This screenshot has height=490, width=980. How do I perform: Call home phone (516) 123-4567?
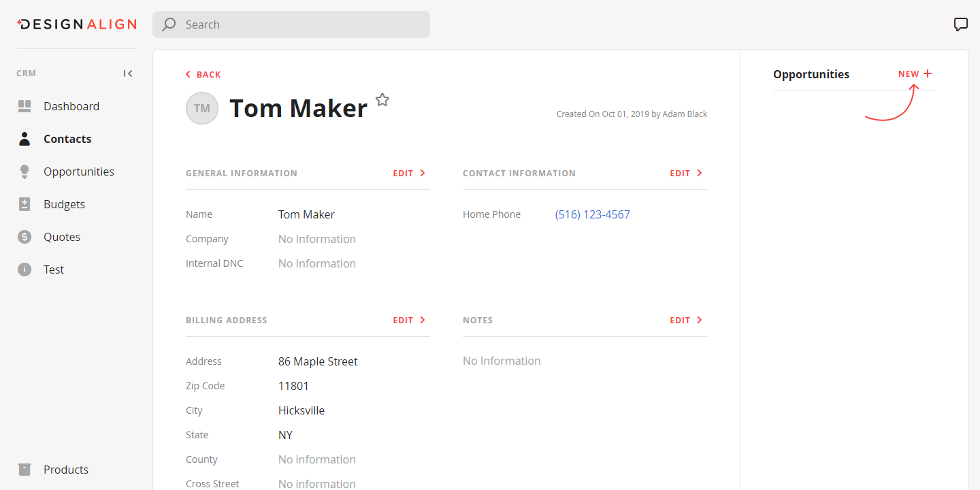pyautogui.click(x=593, y=214)
